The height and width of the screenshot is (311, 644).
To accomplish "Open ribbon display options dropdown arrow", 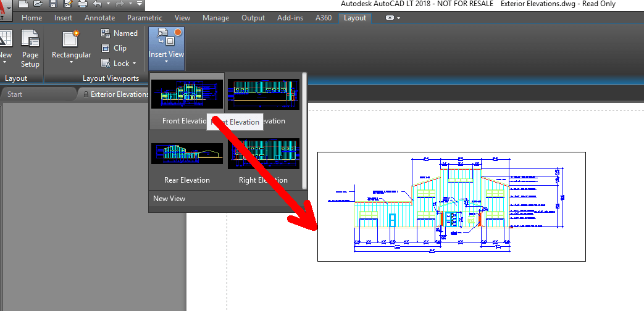I will pyautogui.click(x=398, y=18).
